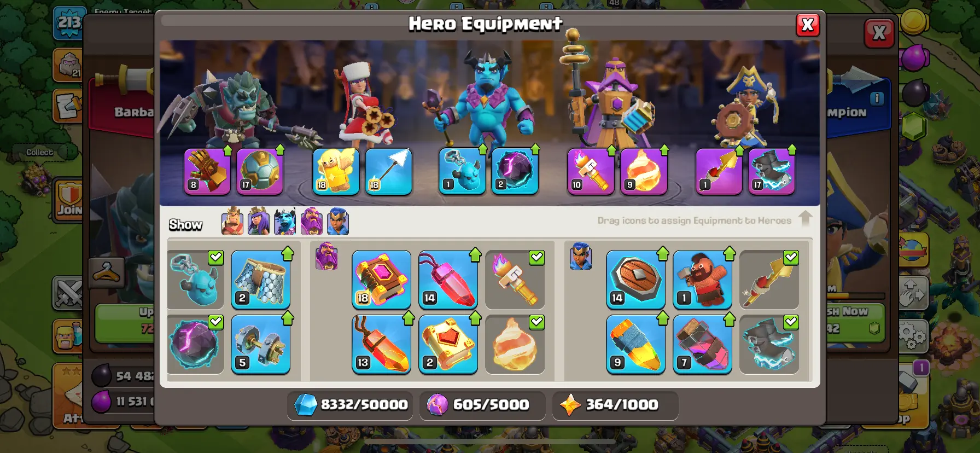The height and width of the screenshot is (453, 980).
Task: Choose the level 1 Hog Rider Puppet
Action: [702, 280]
